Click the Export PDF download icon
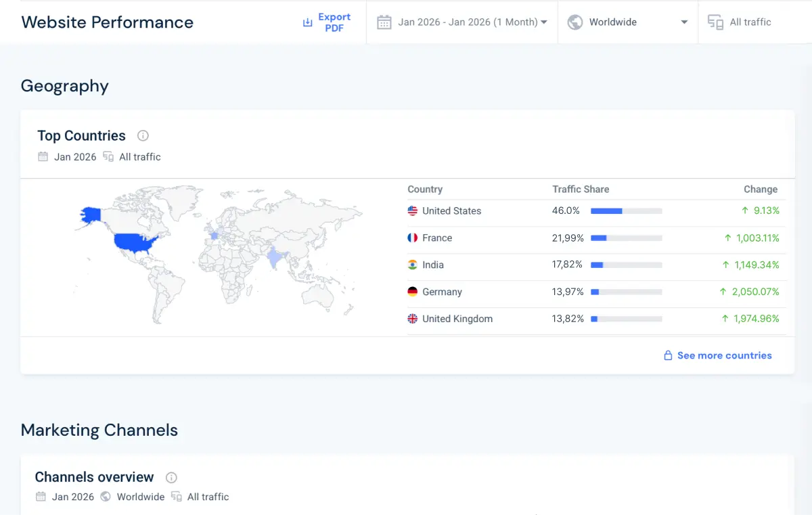This screenshot has height=515, width=812. tap(307, 22)
